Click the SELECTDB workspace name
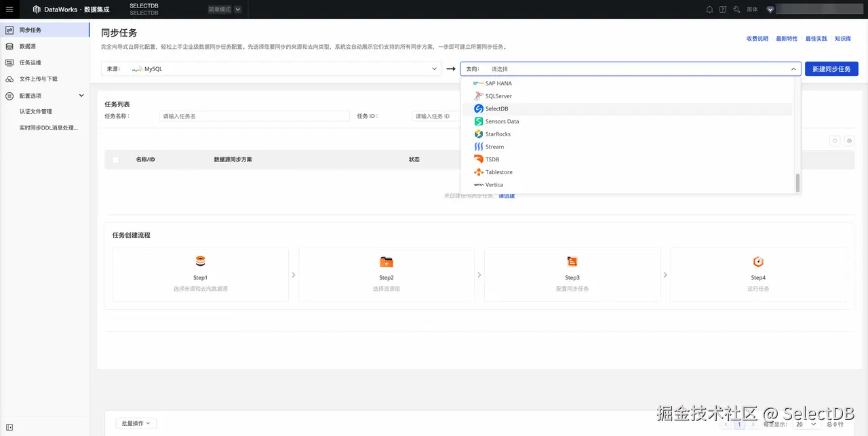868x436 pixels. pos(144,5)
